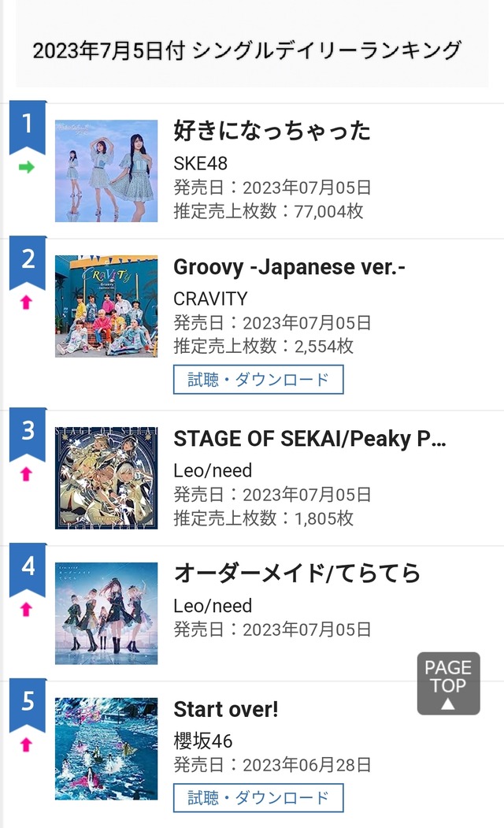
Task: Click the rank 3 blue ribbon badge
Action: tap(28, 434)
